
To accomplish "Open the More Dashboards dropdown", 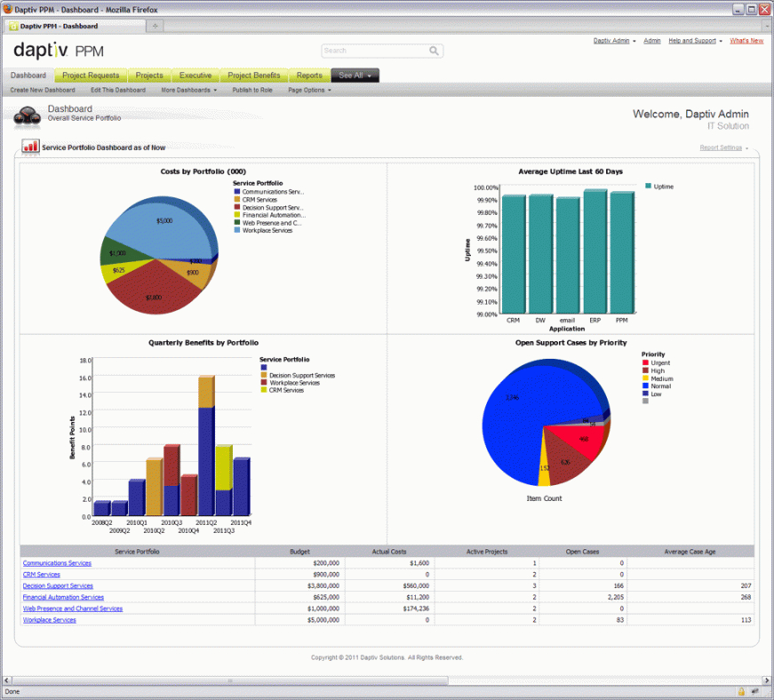I will click(x=188, y=90).
